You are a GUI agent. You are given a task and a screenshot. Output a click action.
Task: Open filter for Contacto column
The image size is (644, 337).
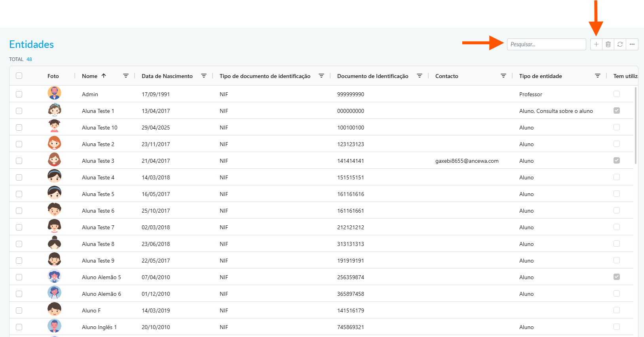coord(503,76)
